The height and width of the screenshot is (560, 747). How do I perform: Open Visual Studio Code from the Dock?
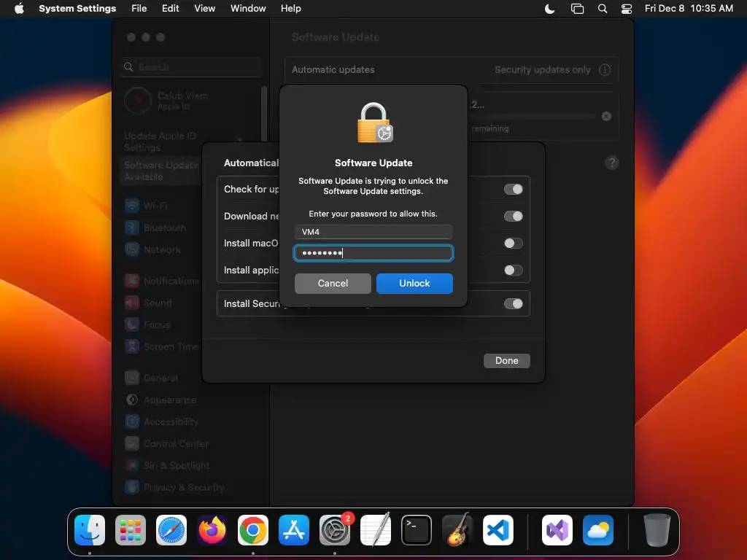click(x=498, y=530)
